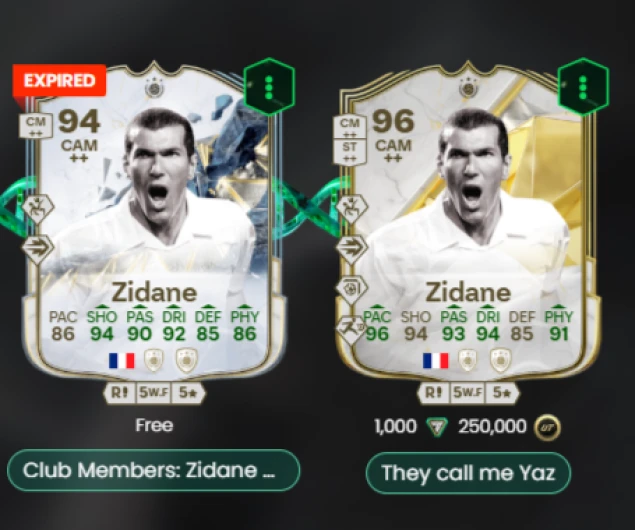Click the green points shield icon
The height and width of the screenshot is (530, 635).
pyautogui.click(x=437, y=427)
